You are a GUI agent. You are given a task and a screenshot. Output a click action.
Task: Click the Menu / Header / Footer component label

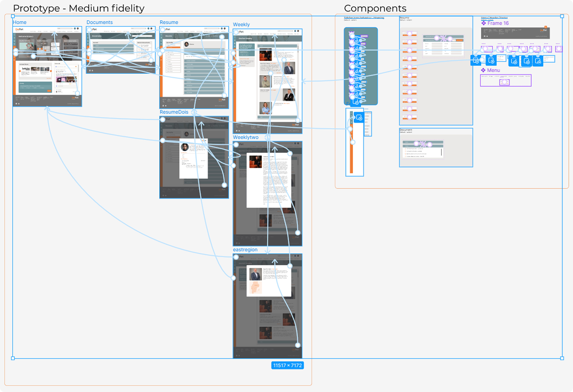tap(494, 18)
